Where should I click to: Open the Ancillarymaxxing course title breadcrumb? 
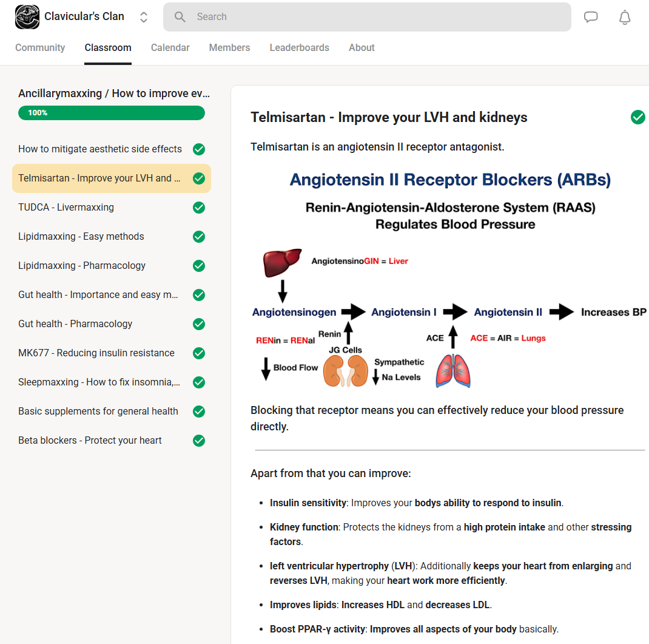point(114,93)
